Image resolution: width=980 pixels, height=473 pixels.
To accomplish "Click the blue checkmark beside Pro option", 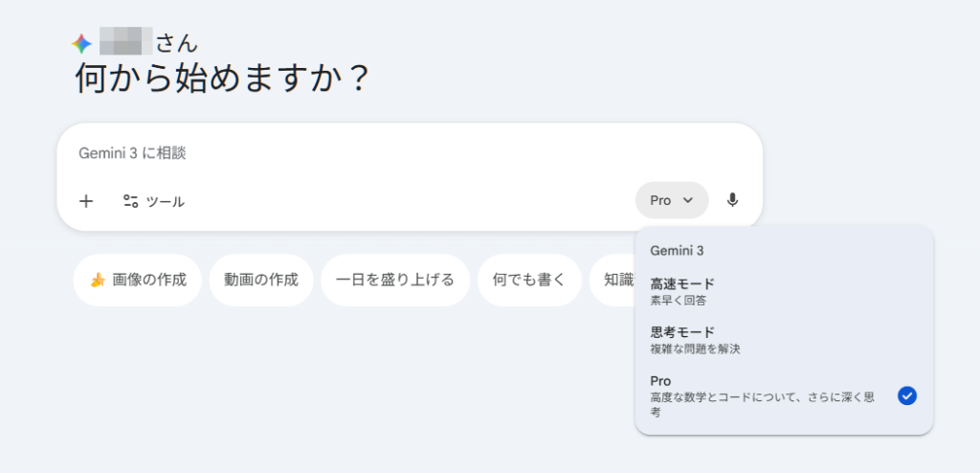I will [x=907, y=395].
